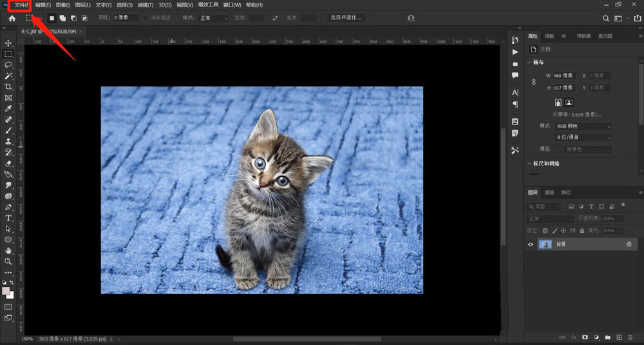Open the 文件(F) menu
The height and width of the screenshot is (345, 644).
point(21,5)
